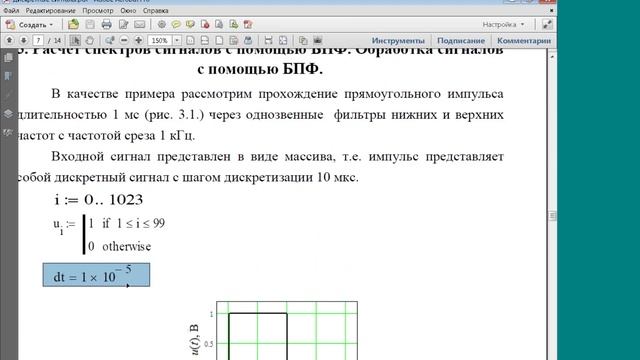Click the fit one full page icon
Viewport: 640px width, 360px height.
(219, 40)
